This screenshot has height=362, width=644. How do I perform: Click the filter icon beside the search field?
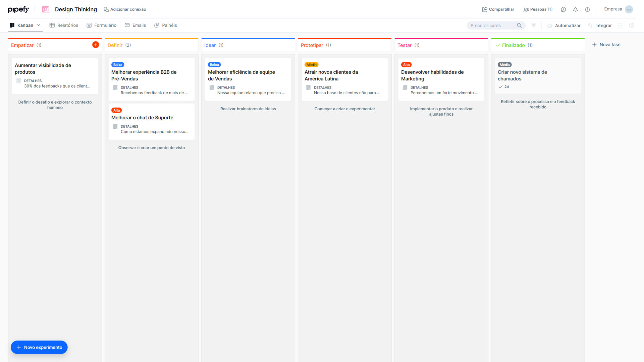[x=534, y=25]
